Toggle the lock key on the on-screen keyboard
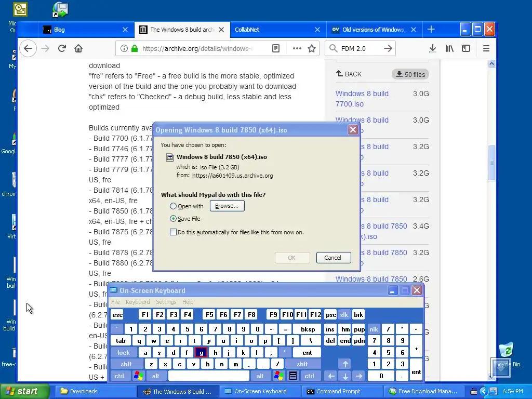 124,353
